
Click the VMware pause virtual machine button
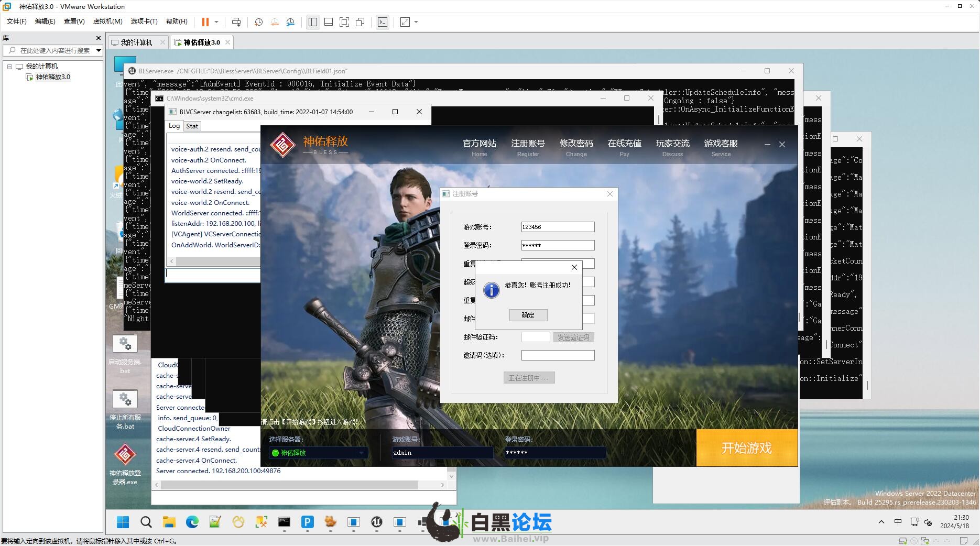205,22
